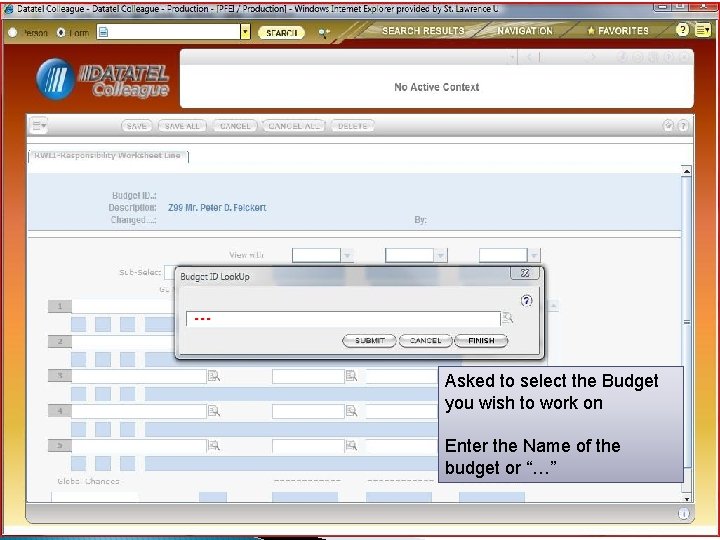Click the CANCEL ALL button
The image size is (720, 540).
[x=294, y=126]
